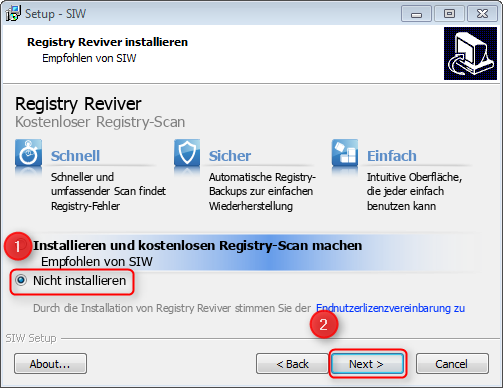
Task: Click the 'Schneller und umfassender Scan' description
Action: 108,191
